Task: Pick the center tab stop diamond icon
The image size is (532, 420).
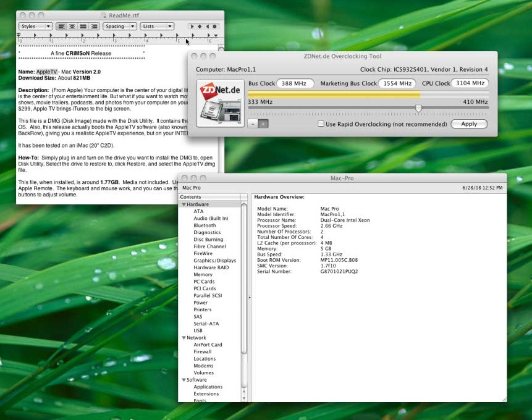Action: 200,27
